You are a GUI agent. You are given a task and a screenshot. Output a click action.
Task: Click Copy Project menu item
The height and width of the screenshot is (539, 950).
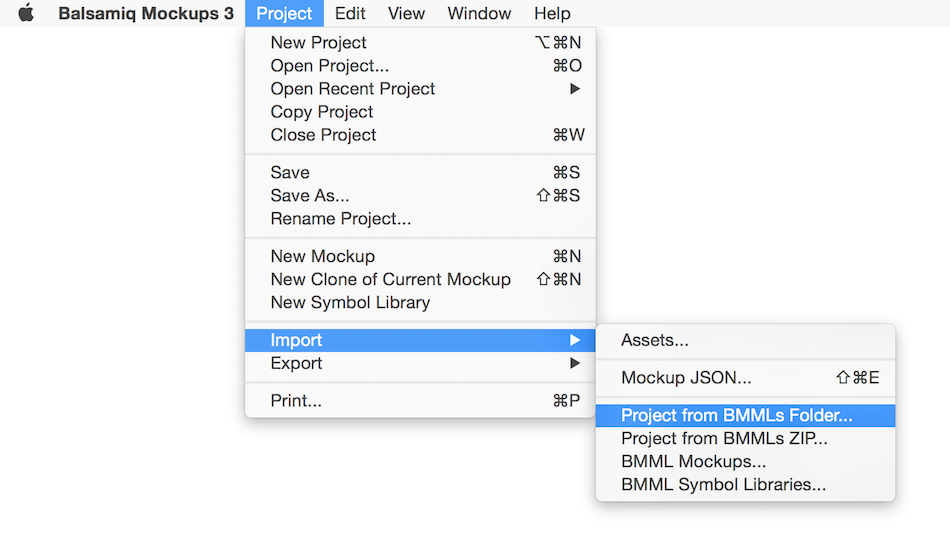(322, 111)
